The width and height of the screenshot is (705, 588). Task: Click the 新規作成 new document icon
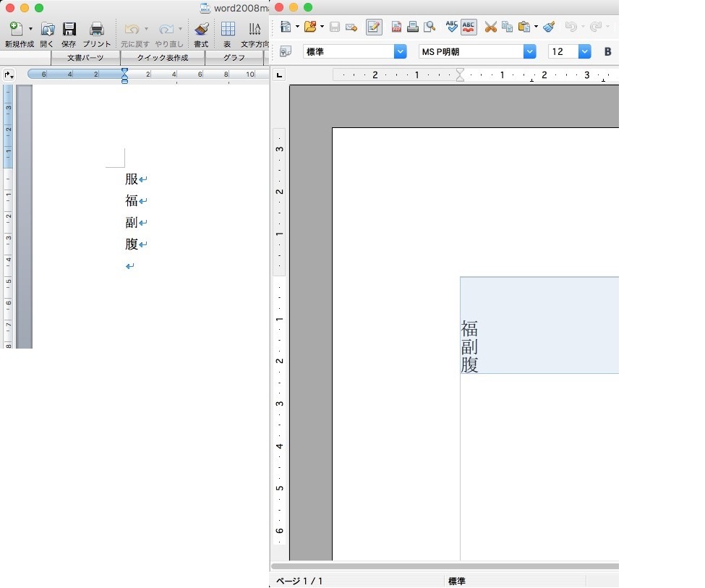click(x=16, y=29)
